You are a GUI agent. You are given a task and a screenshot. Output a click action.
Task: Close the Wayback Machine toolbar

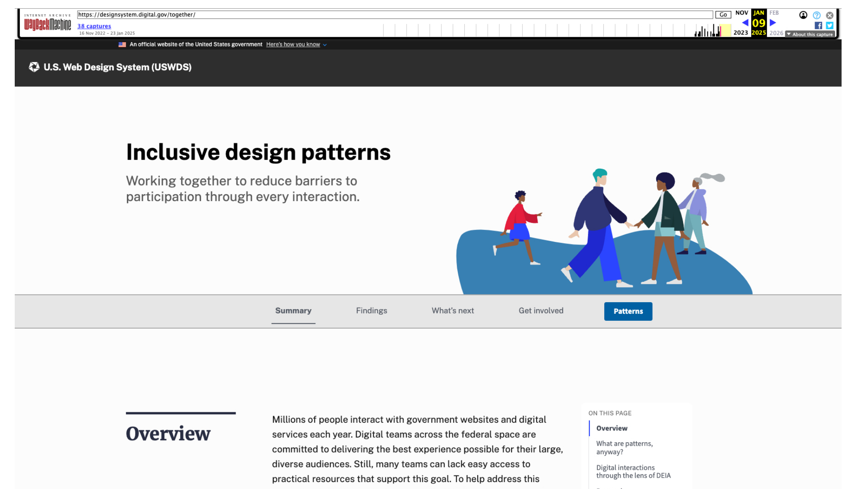click(829, 15)
